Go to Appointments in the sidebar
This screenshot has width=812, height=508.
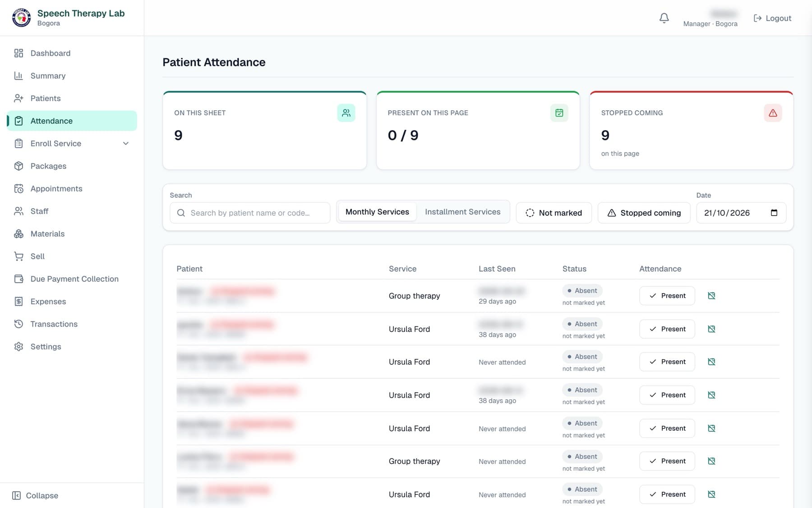pos(72,189)
